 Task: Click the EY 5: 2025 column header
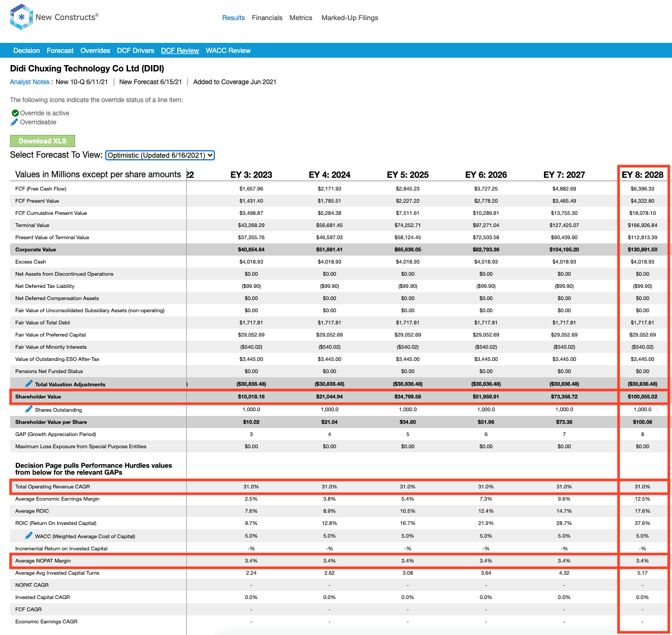[408, 175]
